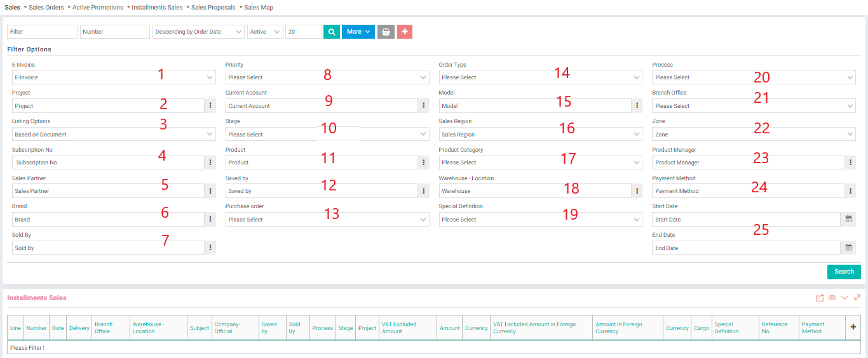Collapse the Installments Sales panel chevron

click(x=844, y=298)
